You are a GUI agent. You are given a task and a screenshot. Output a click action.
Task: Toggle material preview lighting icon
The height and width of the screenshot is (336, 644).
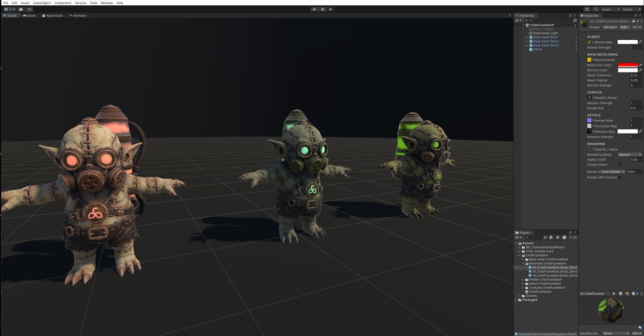click(627, 294)
